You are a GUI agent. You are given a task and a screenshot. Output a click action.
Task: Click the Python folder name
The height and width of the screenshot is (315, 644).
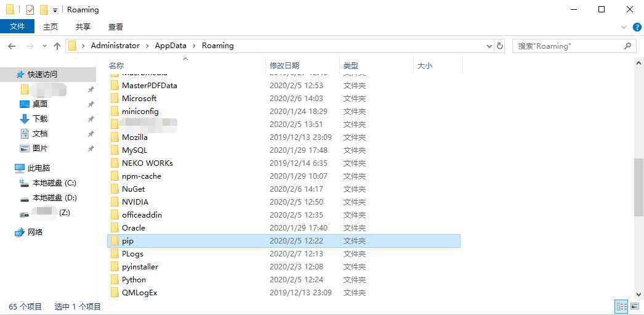(x=134, y=280)
